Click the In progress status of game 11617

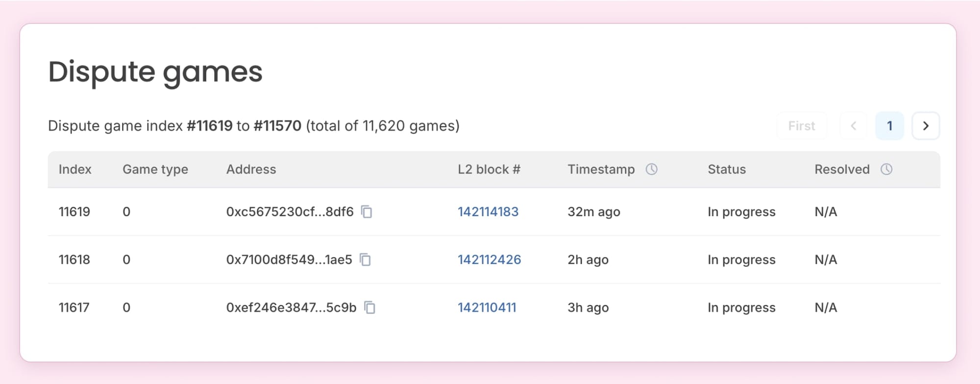[x=741, y=308]
